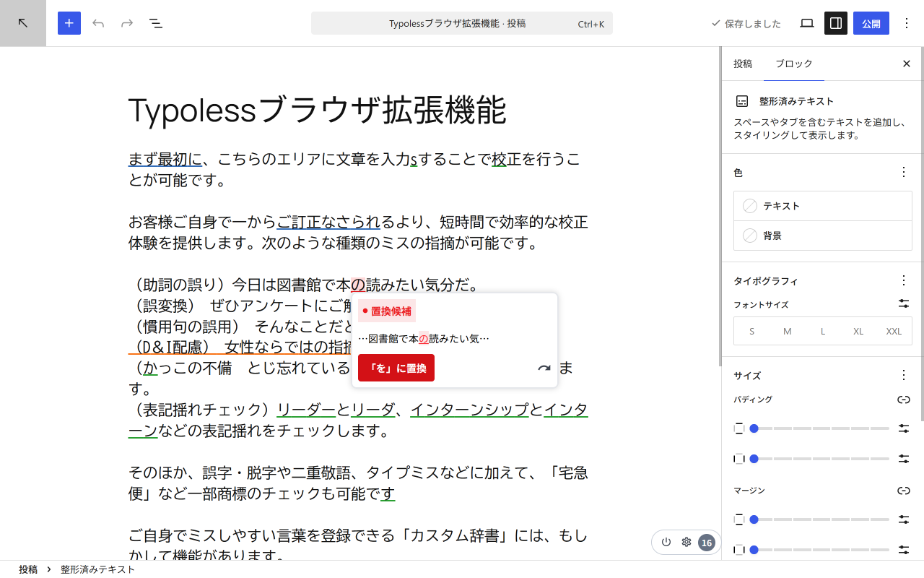The width and height of the screenshot is (924, 578).
Task: Click the 「カスタム辞書」 text in last paragraph
Action: coord(456,536)
